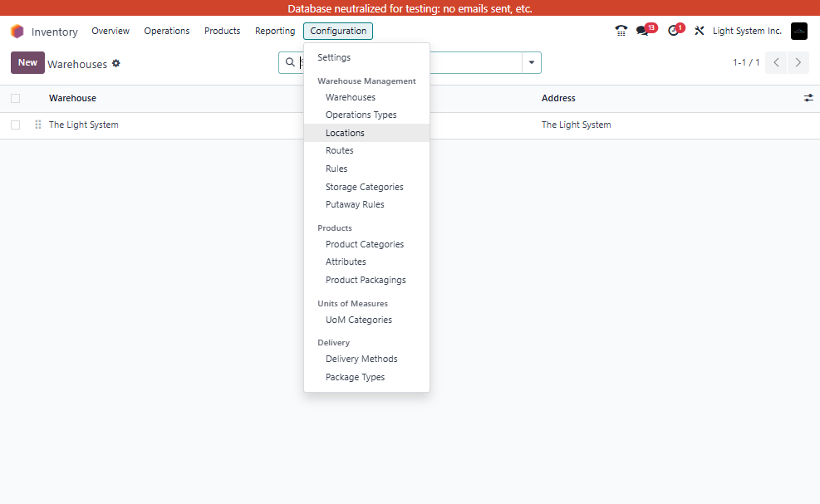820x504 pixels.
Task: Open the Overview menu
Action: click(110, 31)
